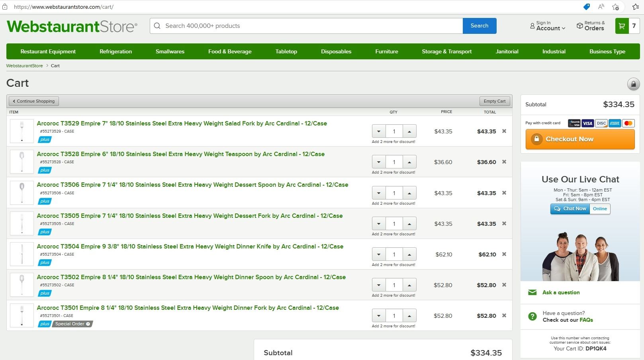Remove the Dinner Knife item with X
644x360 pixels.
pyautogui.click(x=504, y=254)
